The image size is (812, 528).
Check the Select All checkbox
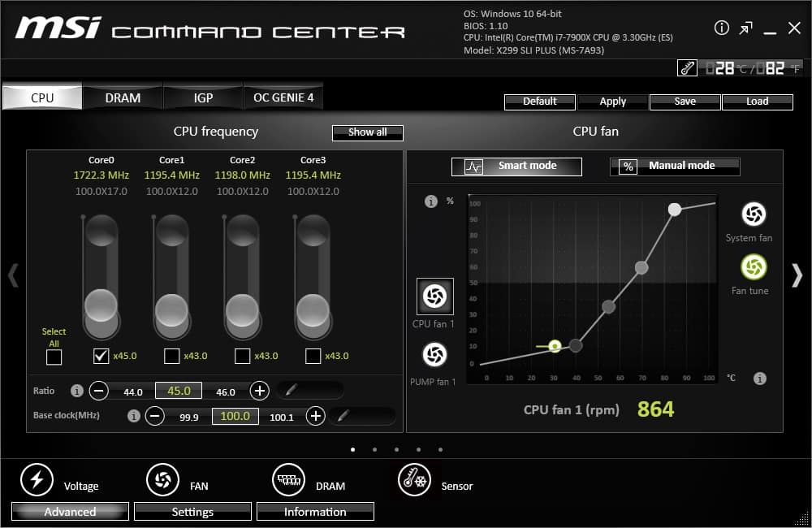[54, 357]
